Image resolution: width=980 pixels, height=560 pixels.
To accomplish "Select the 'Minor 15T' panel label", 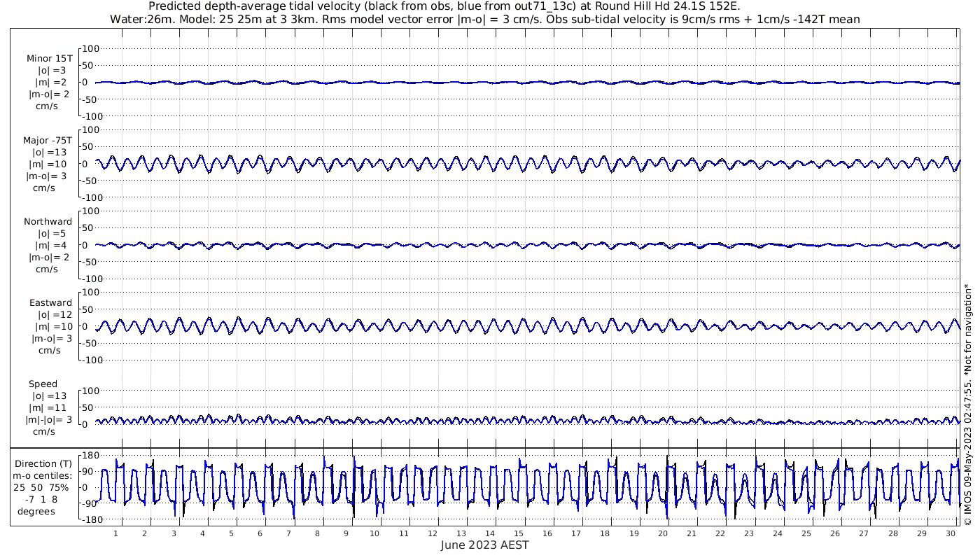I will pyautogui.click(x=49, y=59).
